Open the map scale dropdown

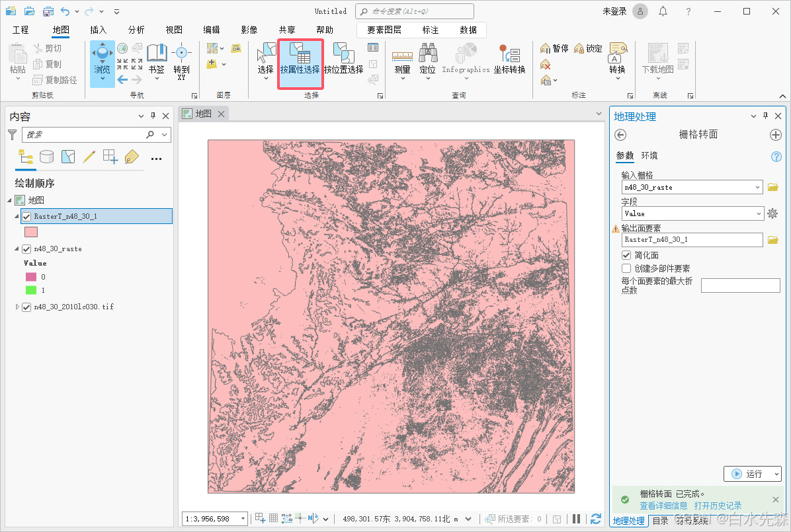pos(243,519)
